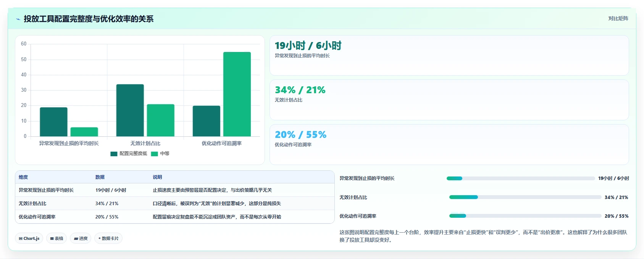Click the y-axis tick label 30
Screen dimensions: 644x259
point(24,90)
